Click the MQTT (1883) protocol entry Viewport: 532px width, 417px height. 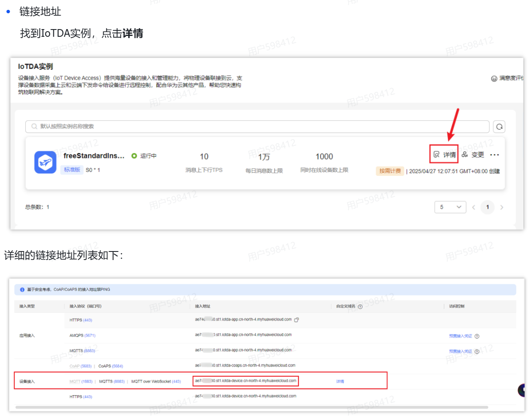coord(81,382)
